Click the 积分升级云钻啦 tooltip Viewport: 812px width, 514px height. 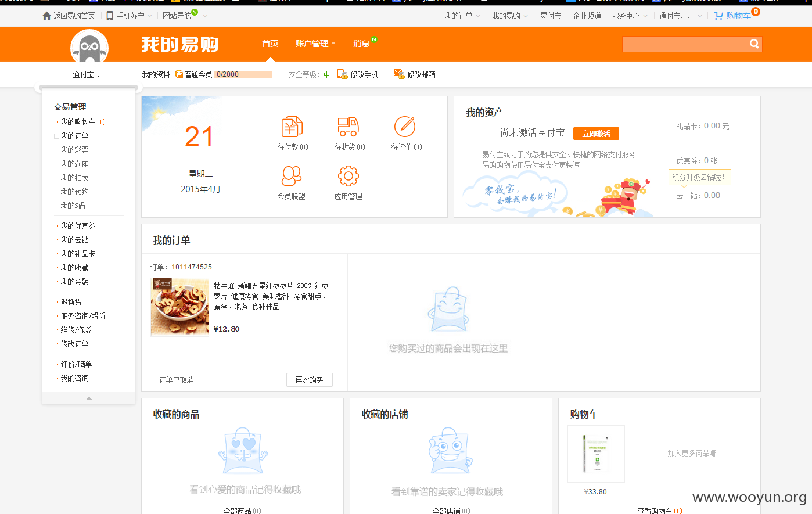(699, 177)
